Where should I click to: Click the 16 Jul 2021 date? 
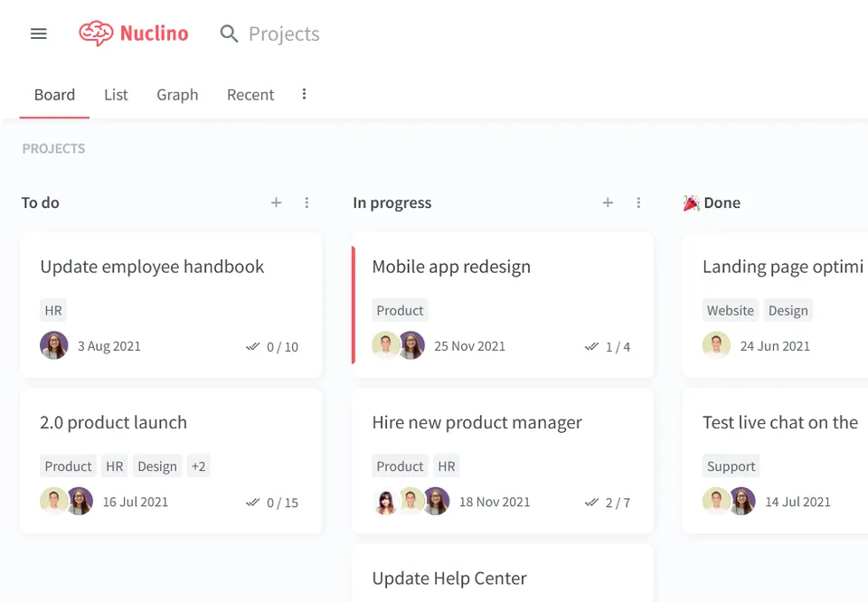pos(135,502)
